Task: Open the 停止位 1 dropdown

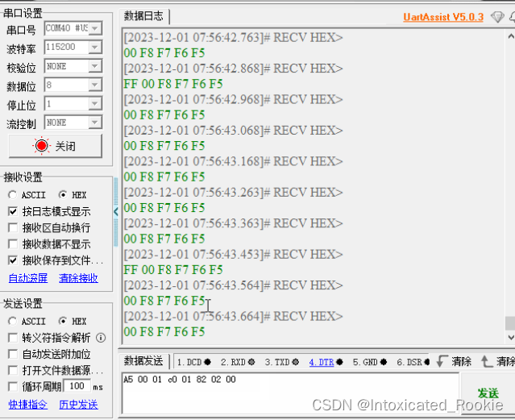Action: click(95, 104)
